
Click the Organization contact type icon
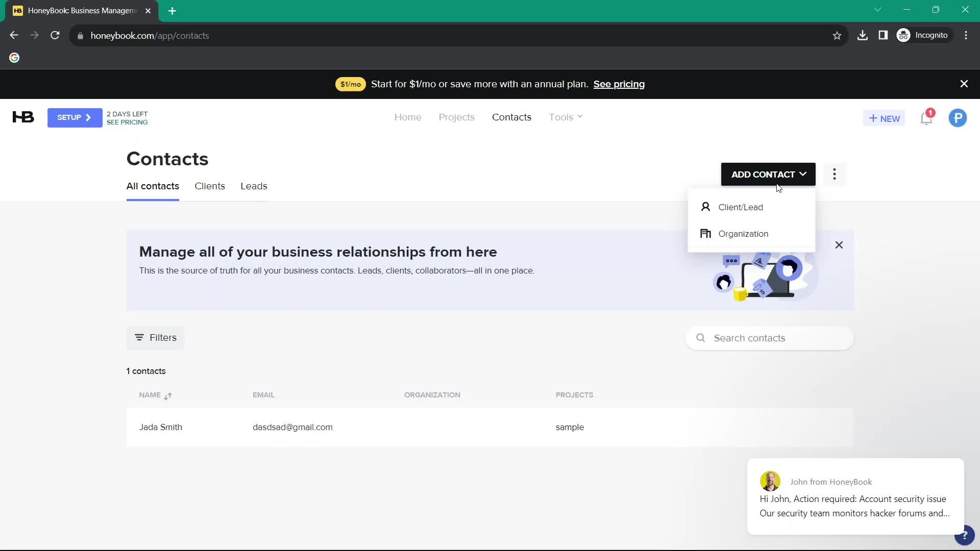click(x=705, y=234)
